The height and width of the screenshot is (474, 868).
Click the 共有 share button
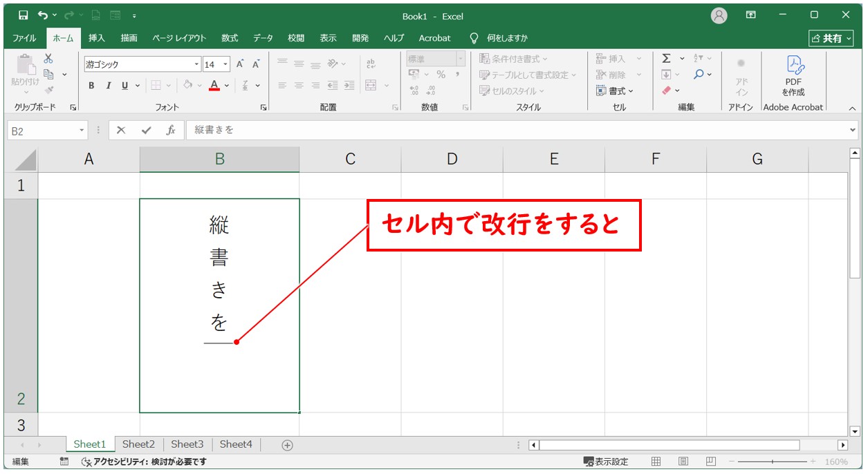click(x=831, y=38)
